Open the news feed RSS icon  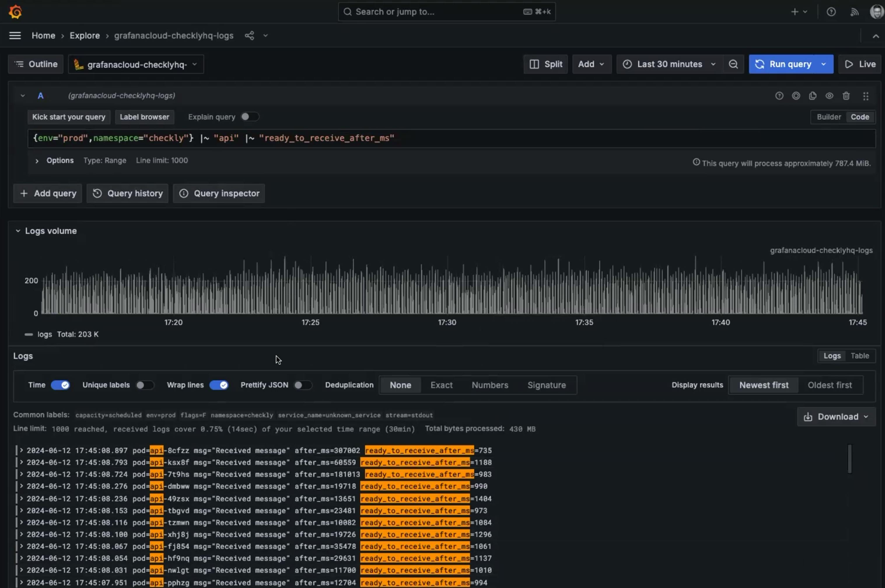[x=854, y=12]
